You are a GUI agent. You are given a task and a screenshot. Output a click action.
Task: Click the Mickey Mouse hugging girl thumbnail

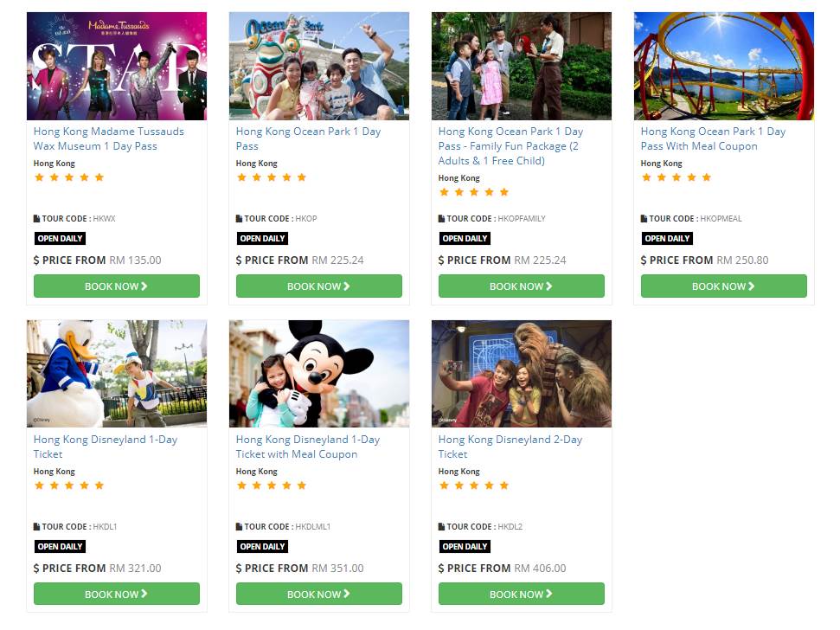click(319, 374)
